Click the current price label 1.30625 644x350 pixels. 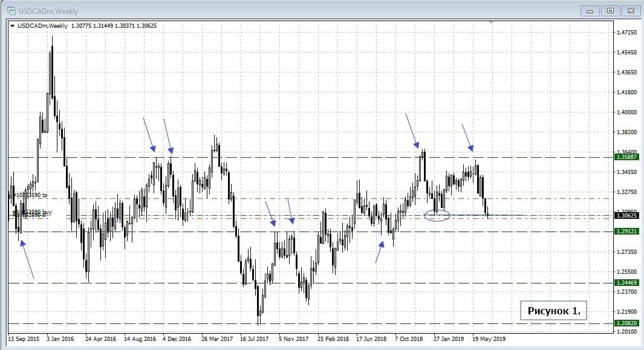pos(626,215)
